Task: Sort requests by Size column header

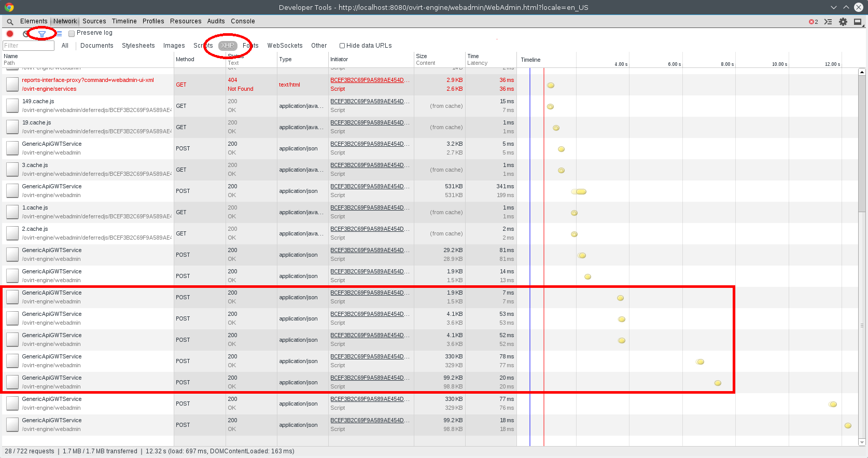Action: (x=422, y=56)
